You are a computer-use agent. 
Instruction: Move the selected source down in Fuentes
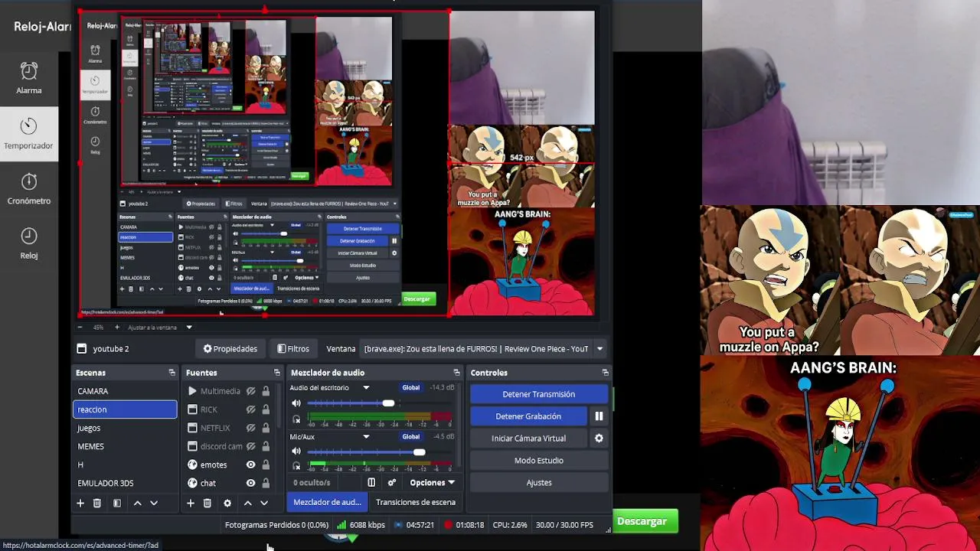point(264,503)
